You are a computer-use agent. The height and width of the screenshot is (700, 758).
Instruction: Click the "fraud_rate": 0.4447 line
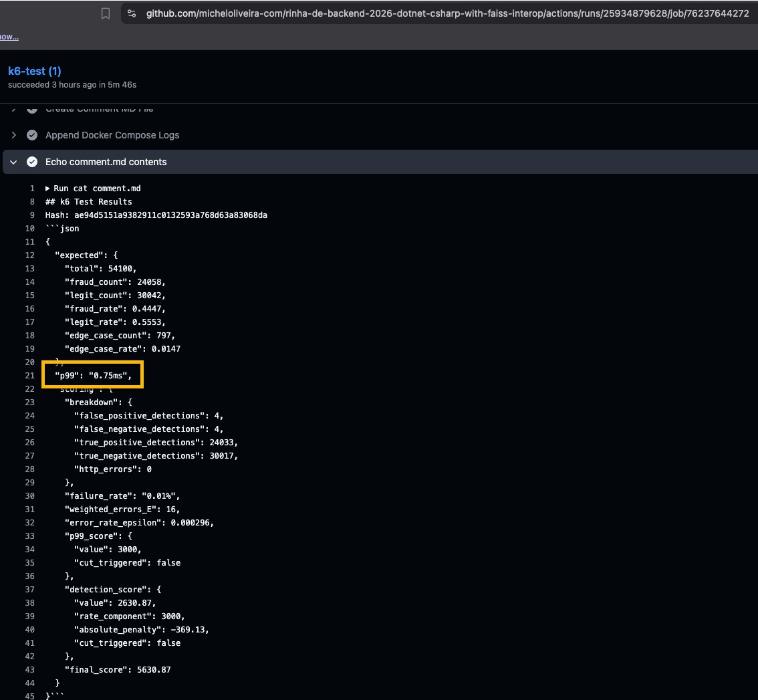(115, 309)
